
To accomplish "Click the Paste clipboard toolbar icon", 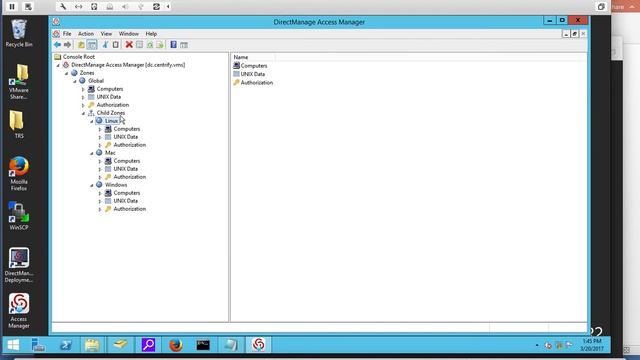I will click(116, 45).
